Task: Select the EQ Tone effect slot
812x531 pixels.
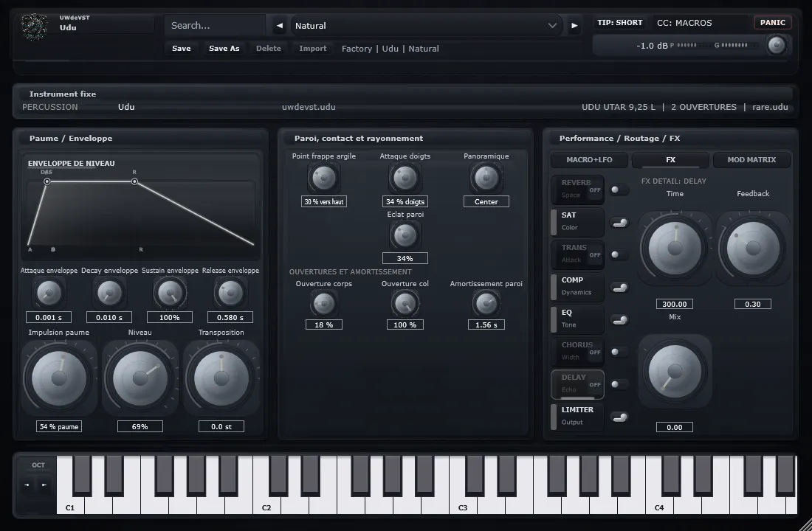Action: click(x=577, y=319)
